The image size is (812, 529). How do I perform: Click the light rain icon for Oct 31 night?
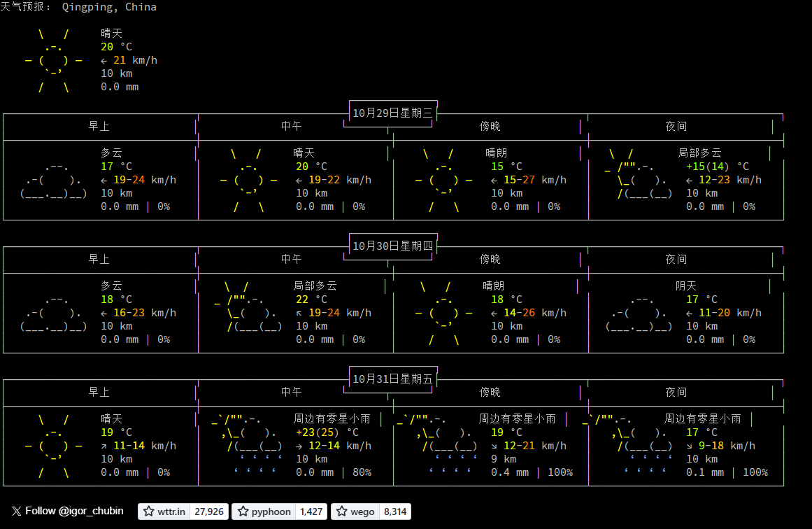click(628, 444)
